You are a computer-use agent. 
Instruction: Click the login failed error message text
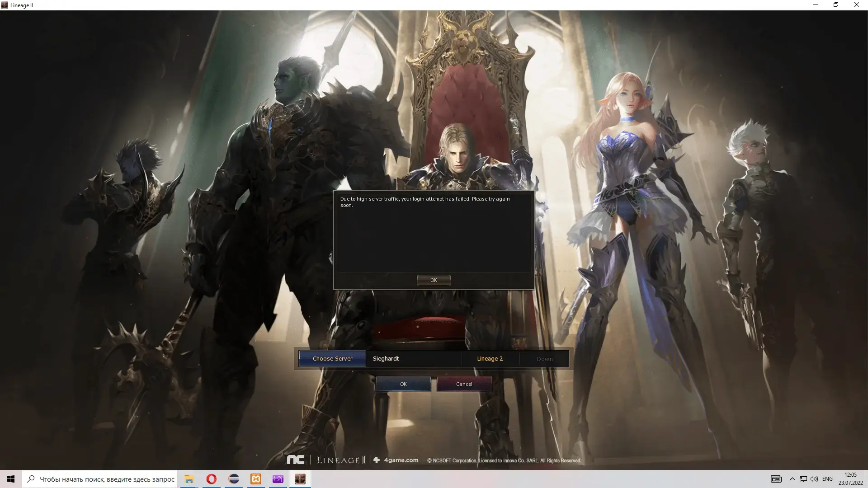coord(425,202)
